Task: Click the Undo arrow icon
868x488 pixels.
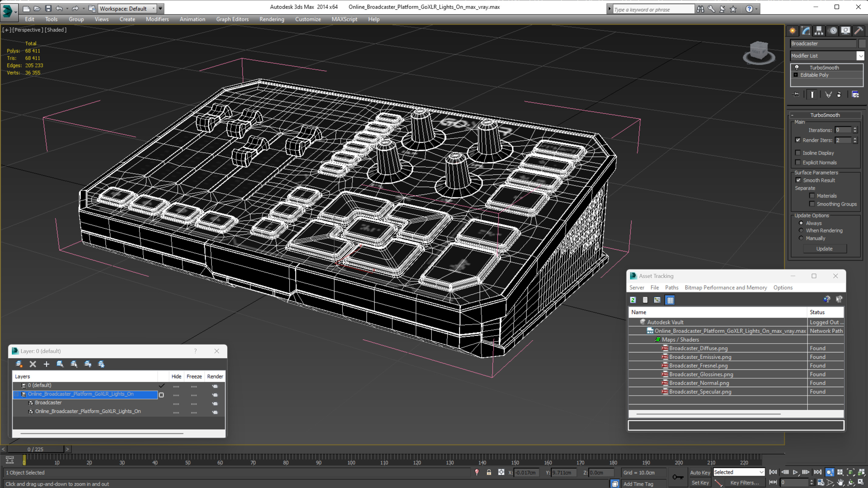Action: (59, 9)
